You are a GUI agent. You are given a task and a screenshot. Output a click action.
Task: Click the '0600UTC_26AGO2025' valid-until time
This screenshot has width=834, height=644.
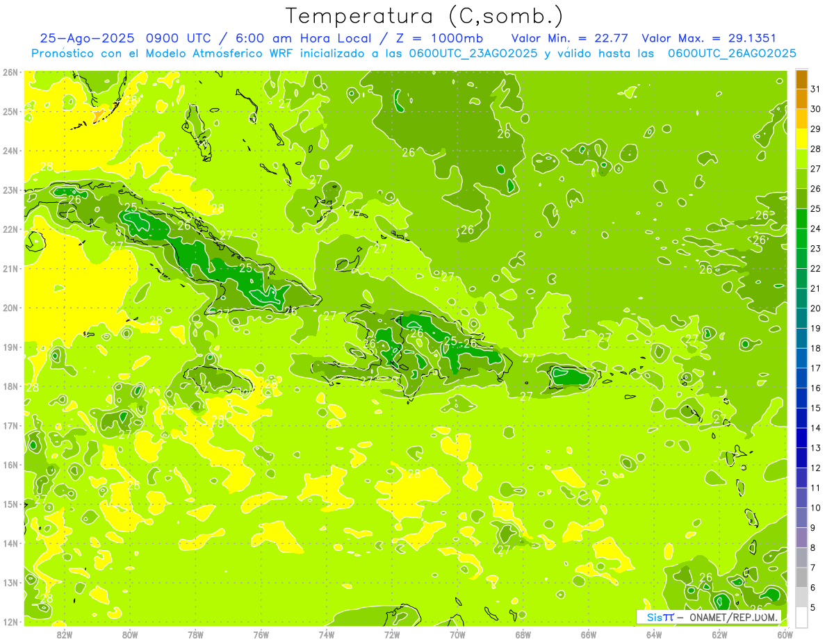pyautogui.click(x=732, y=53)
